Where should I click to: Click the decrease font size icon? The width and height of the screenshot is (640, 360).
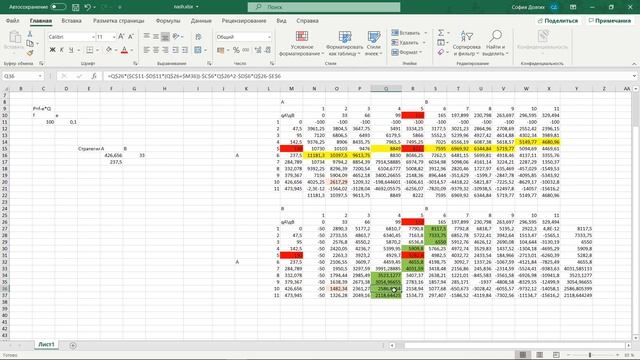(131, 37)
